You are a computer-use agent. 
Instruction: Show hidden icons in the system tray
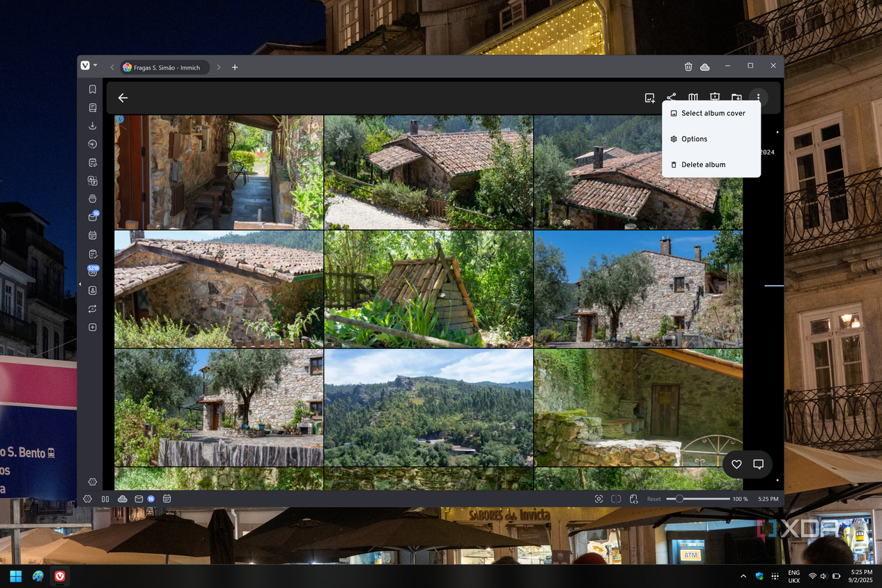pos(743,576)
